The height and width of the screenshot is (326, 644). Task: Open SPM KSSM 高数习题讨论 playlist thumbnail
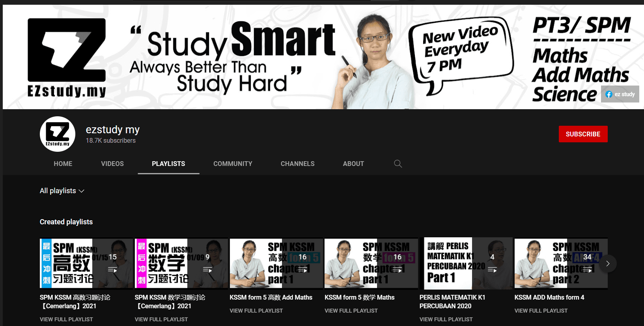86,263
